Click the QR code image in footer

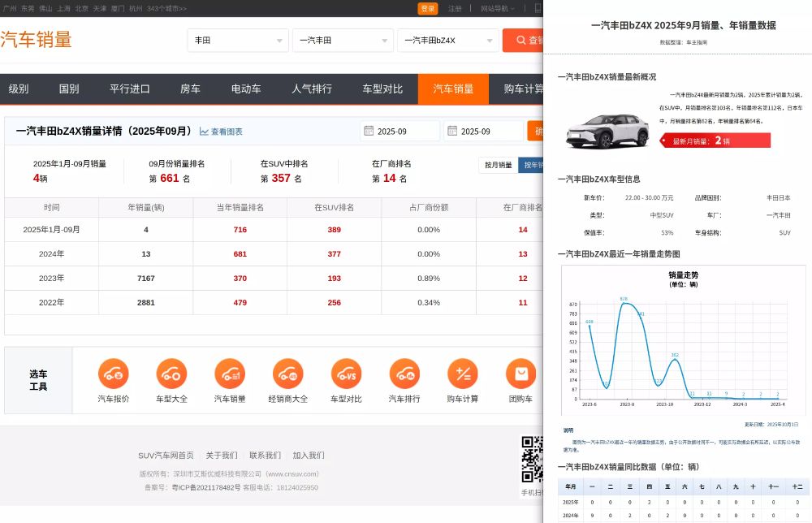532,460
